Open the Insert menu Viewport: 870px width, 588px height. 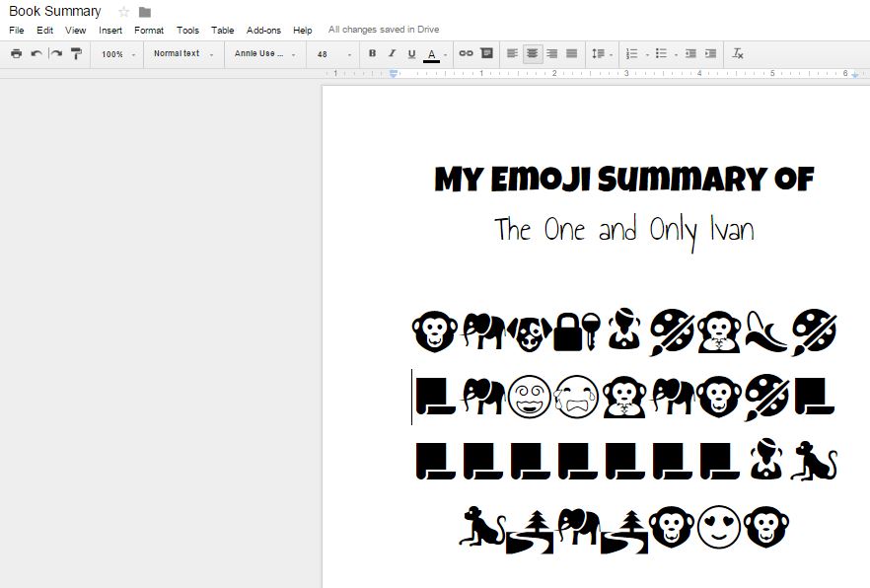[110, 30]
